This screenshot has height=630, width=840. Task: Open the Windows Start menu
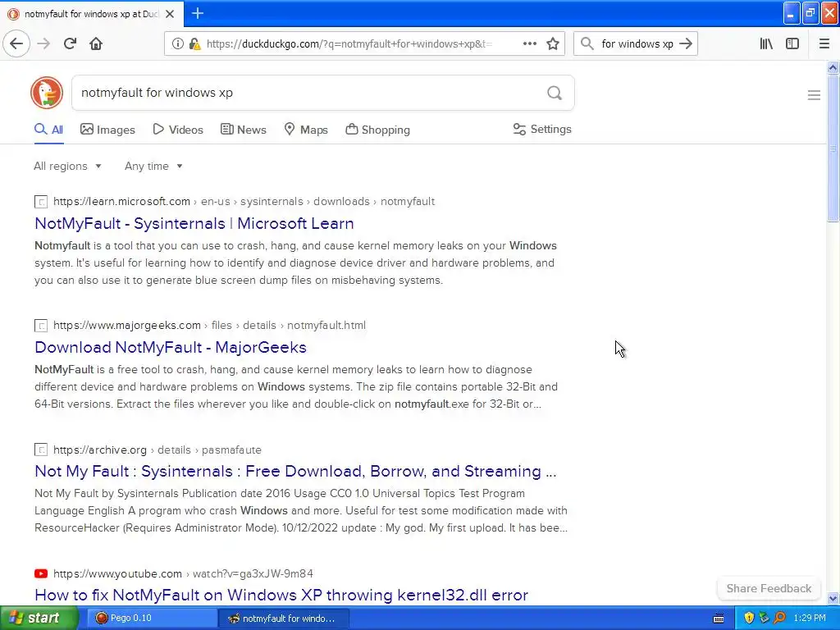(39, 618)
